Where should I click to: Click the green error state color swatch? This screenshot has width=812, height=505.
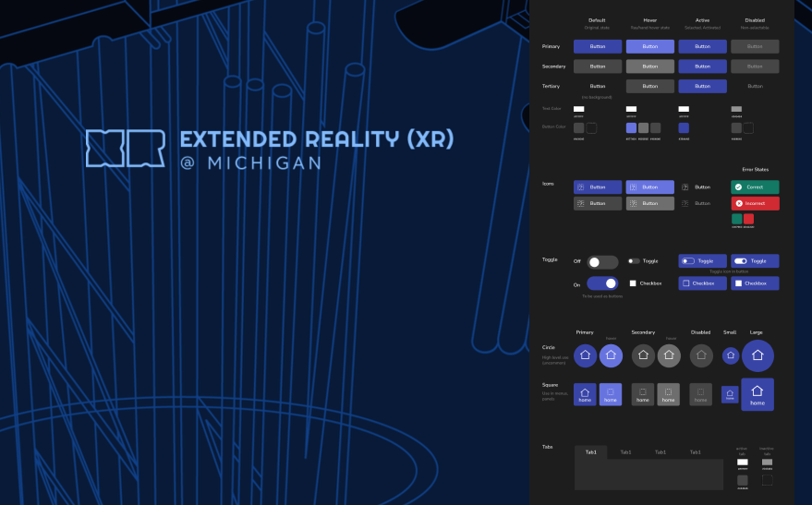coord(737,219)
